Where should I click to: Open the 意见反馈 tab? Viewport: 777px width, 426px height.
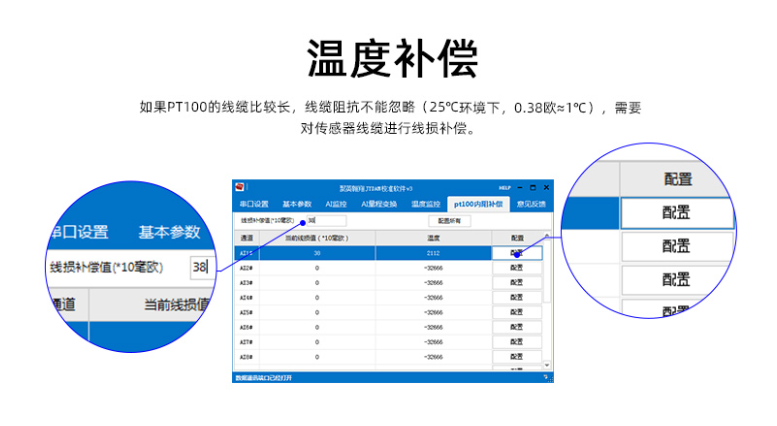click(x=531, y=203)
